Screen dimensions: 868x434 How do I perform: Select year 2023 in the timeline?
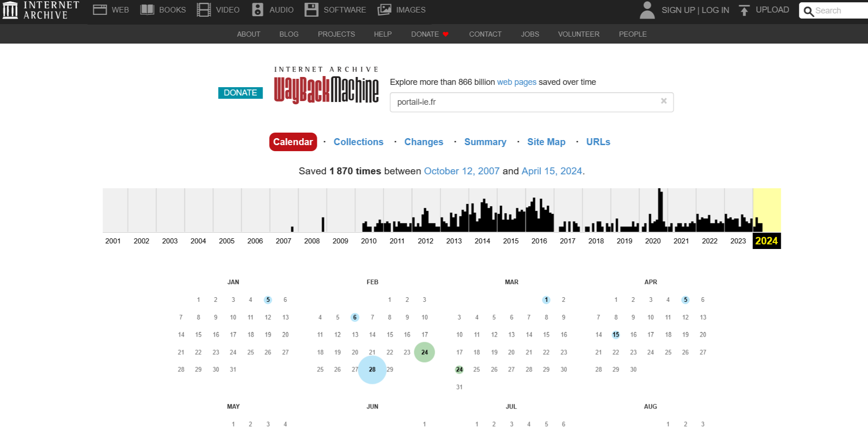click(738, 241)
